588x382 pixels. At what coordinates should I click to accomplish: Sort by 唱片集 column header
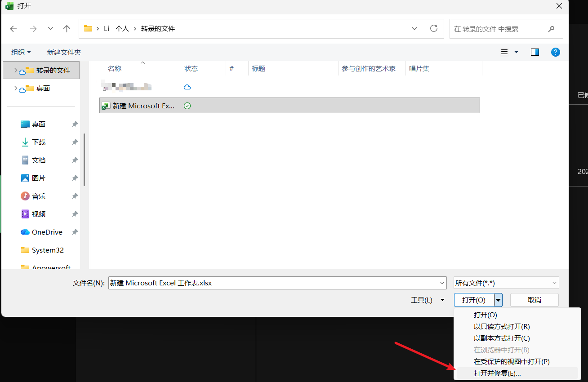419,68
